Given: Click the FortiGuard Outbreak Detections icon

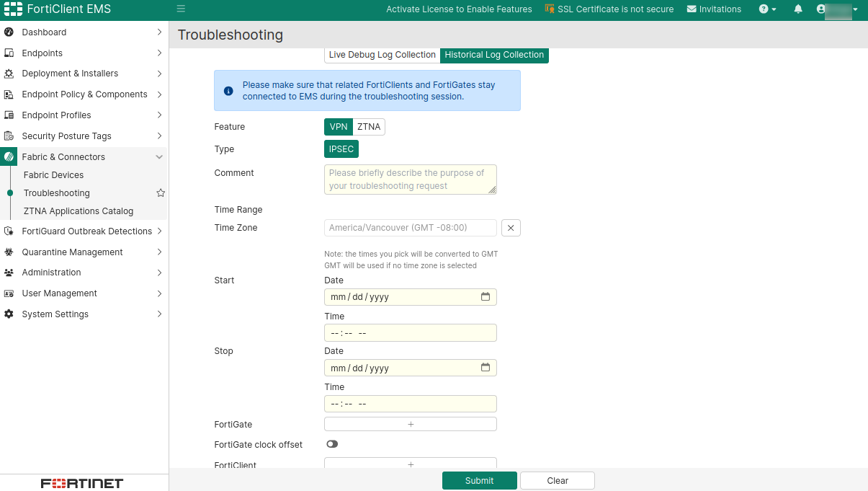Looking at the screenshot, I should pyautogui.click(x=9, y=231).
